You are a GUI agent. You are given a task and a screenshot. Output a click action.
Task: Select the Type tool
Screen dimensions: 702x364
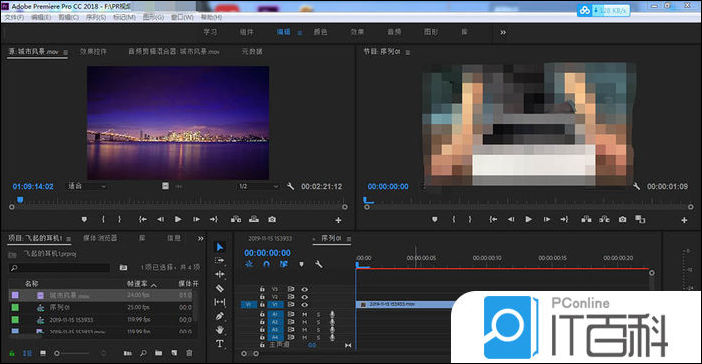(x=219, y=344)
